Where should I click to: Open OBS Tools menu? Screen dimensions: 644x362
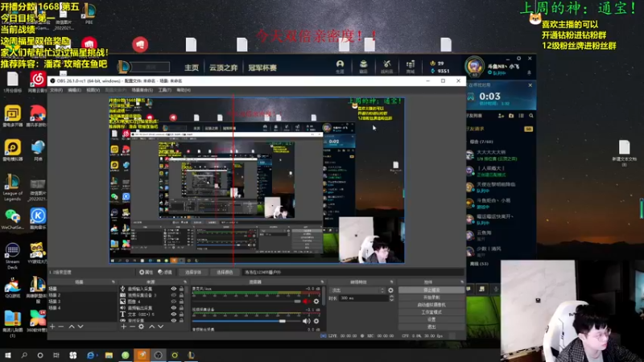[165, 90]
